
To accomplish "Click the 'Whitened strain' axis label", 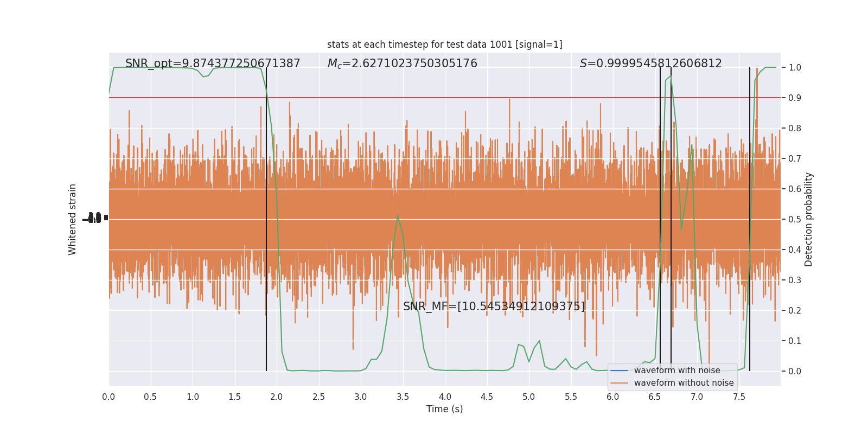I will click(x=73, y=219).
